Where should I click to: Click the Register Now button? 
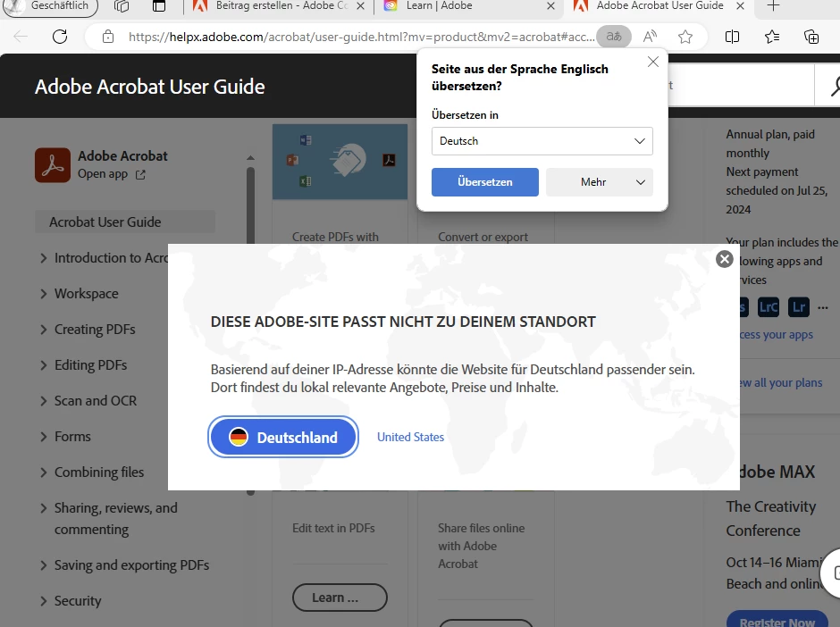coord(777,621)
